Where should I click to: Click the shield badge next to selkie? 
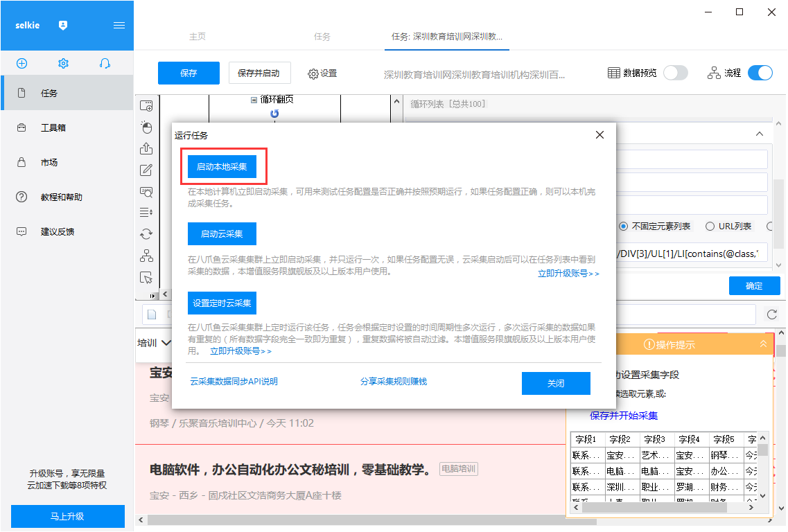point(63,25)
